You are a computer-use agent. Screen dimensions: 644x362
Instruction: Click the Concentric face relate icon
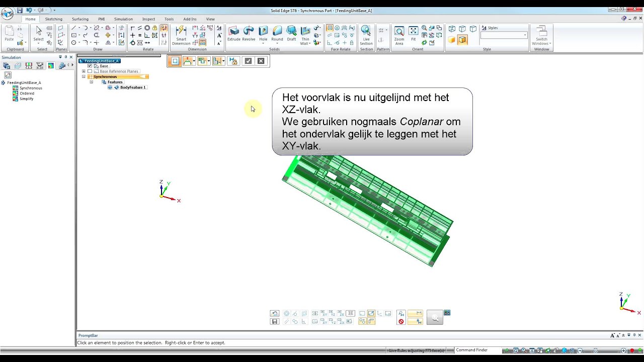pos(337,28)
